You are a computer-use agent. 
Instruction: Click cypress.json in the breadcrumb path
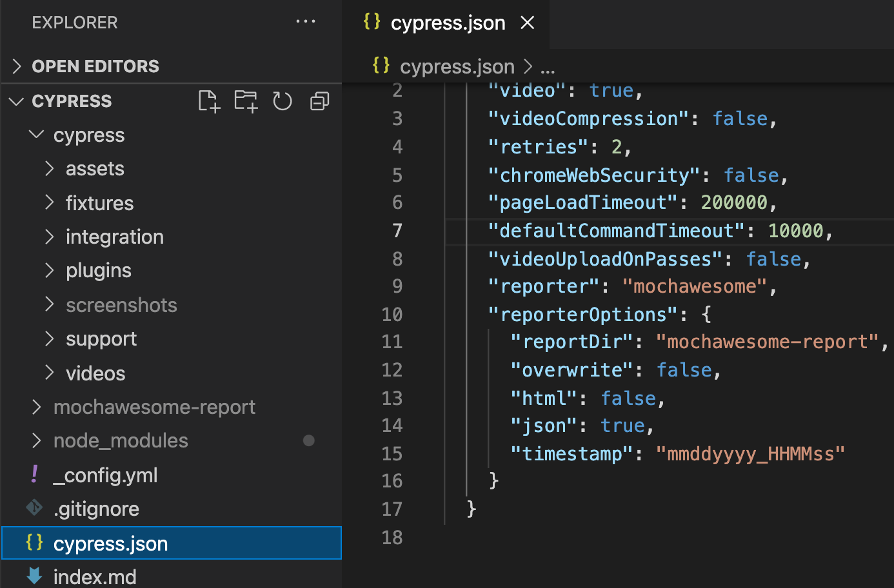pyautogui.click(x=457, y=66)
